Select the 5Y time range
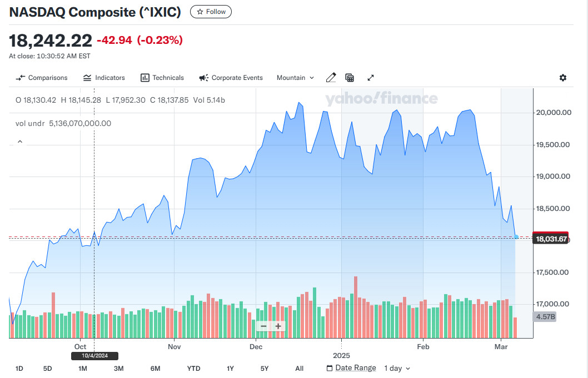The width and height of the screenshot is (588, 378). pos(265,369)
